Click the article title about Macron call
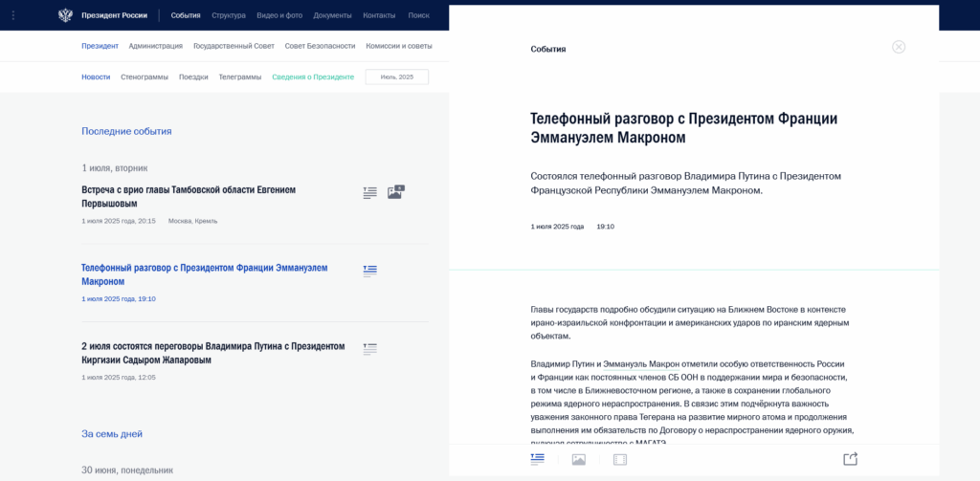980x481 pixels. click(683, 128)
